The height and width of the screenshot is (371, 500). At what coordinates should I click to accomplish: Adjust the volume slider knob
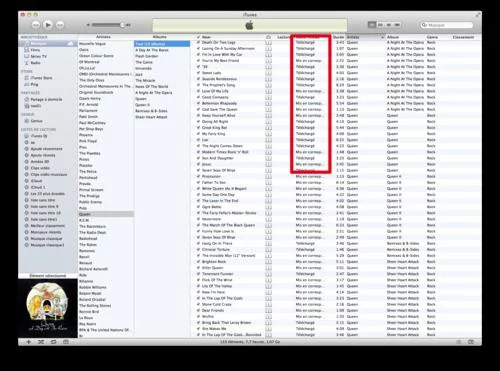click(122, 25)
